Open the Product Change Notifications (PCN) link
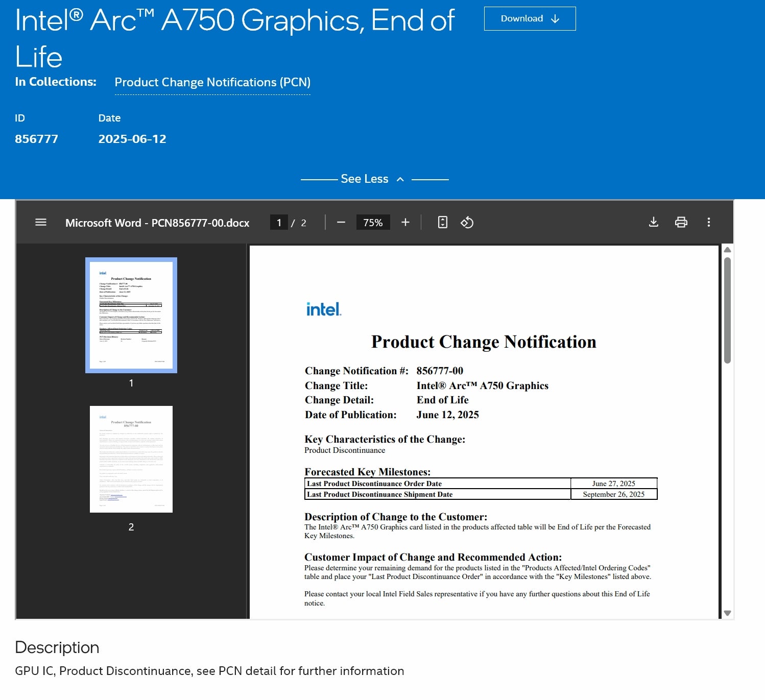The width and height of the screenshot is (765, 700). coord(212,82)
